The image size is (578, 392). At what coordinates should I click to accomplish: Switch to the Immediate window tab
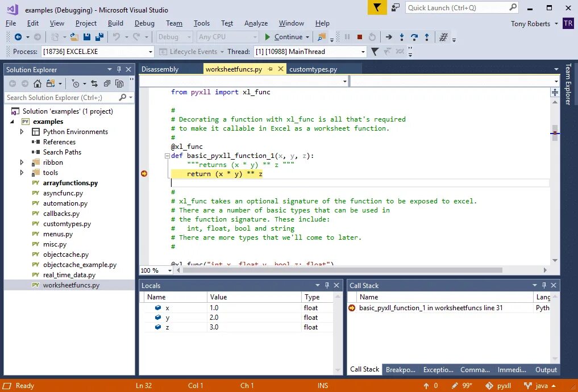[x=512, y=369]
